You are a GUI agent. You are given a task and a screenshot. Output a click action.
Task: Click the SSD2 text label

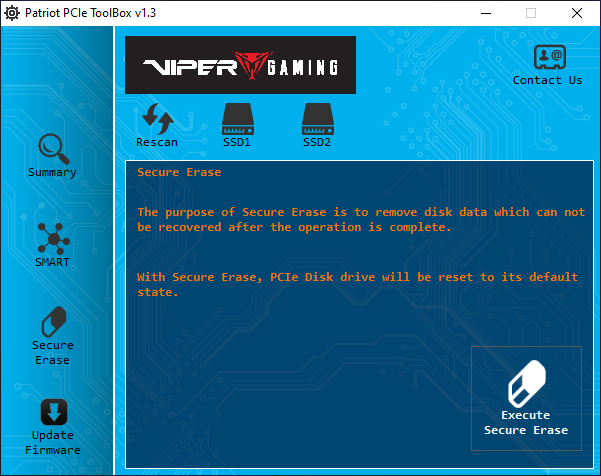(x=316, y=142)
